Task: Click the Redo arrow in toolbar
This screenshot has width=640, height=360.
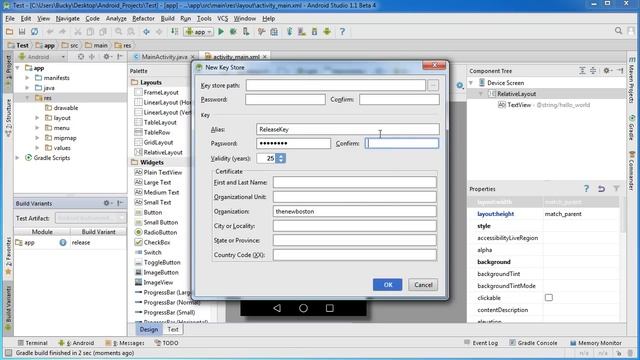Action: coord(62,31)
